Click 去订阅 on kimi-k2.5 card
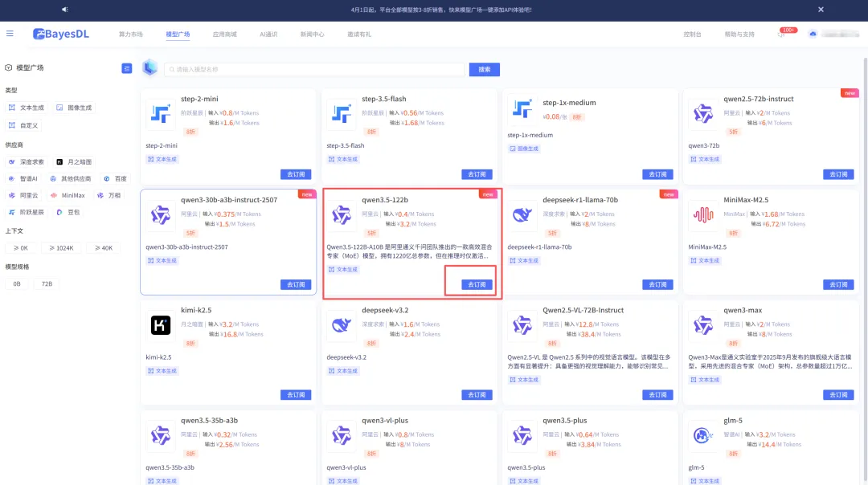The image size is (868, 485). [296, 395]
